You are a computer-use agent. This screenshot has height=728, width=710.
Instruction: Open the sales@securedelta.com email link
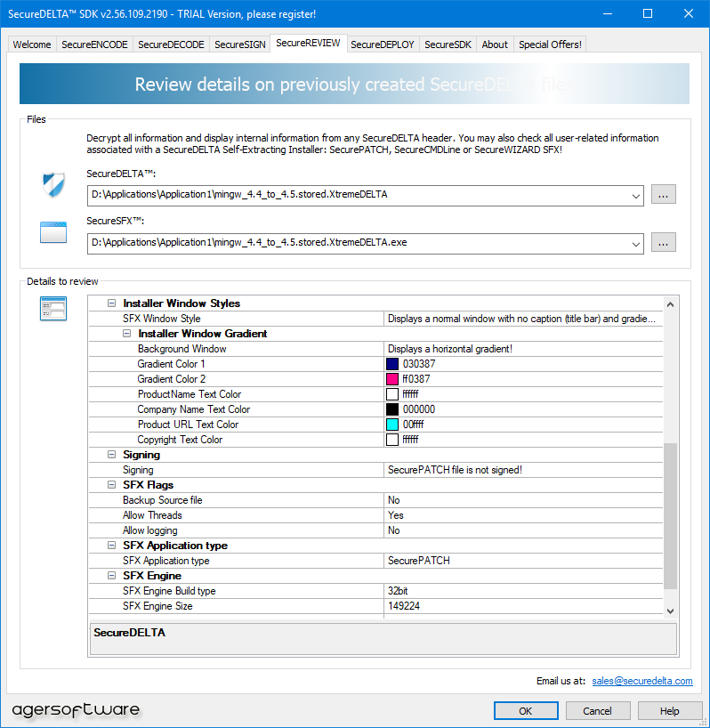[x=642, y=681]
